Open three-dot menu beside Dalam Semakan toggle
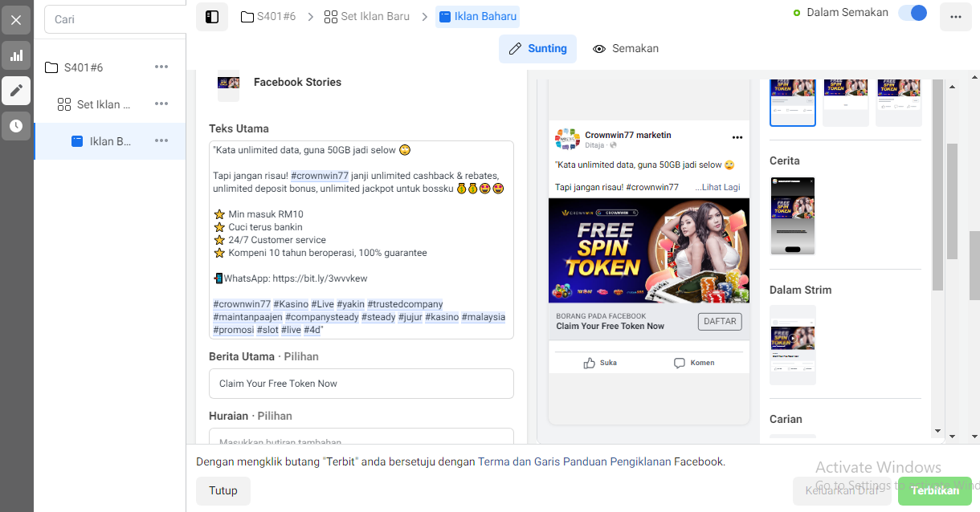The height and width of the screenshot is (512, 980). pos(955,17)
